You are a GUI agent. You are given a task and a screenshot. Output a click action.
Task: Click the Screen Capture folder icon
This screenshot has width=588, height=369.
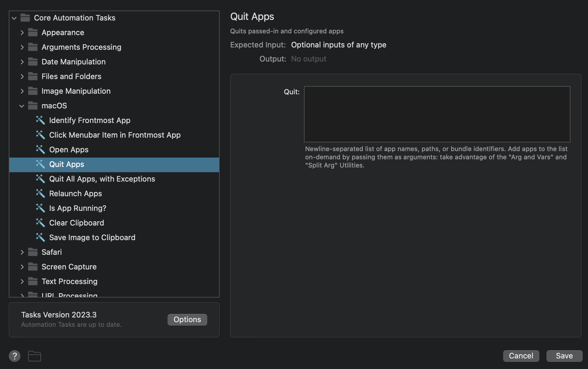[x=33, y=266]
